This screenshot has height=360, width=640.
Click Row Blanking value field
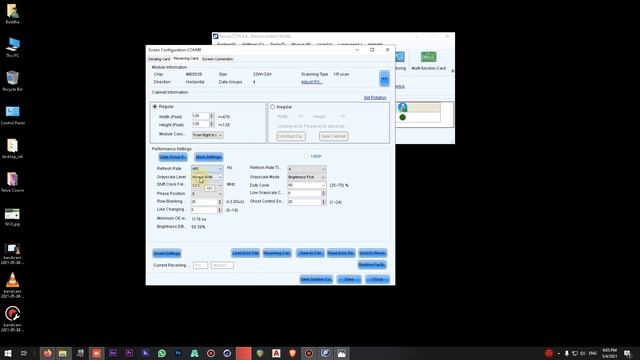pyautogui.click(x=207, y=202)
